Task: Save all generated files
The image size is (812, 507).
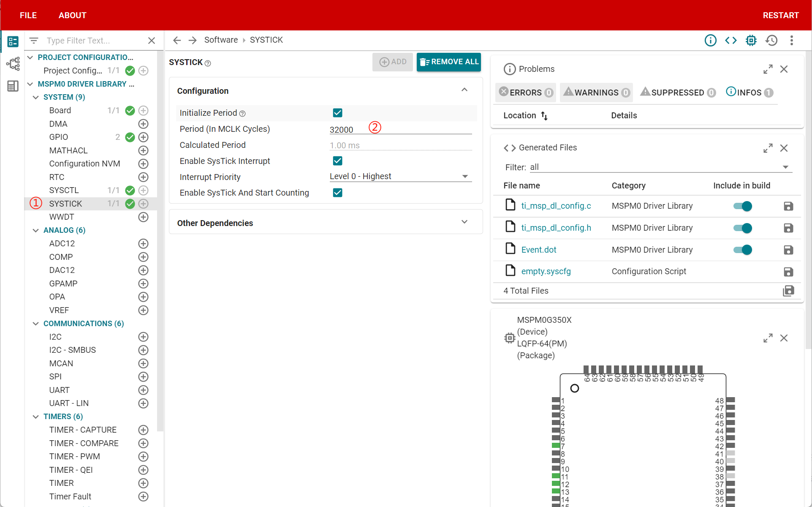Action: point(788,291)
